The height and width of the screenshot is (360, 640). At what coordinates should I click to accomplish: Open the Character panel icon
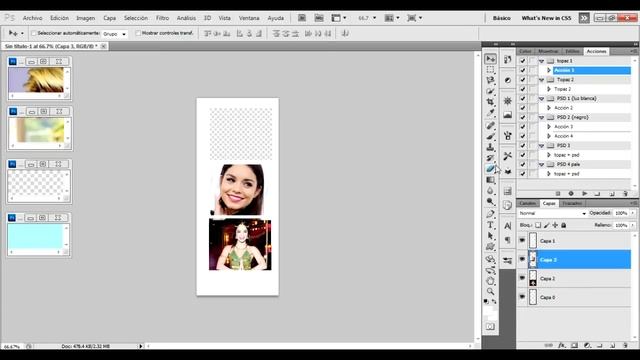pyautogui.click(x=507, y=226)
